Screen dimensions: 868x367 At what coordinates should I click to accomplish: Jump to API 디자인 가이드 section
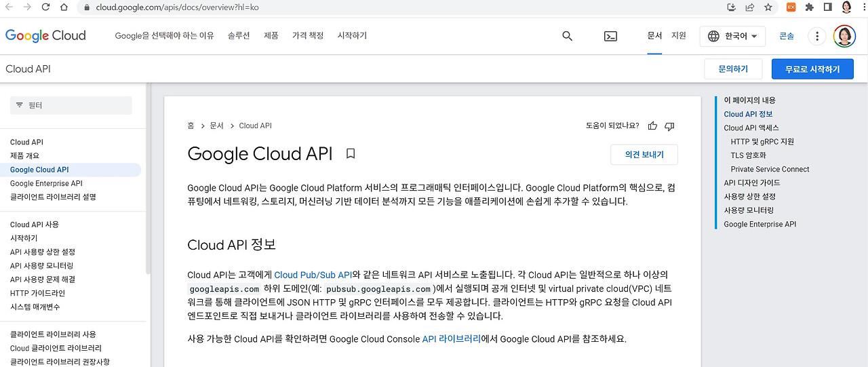tap(752, 182)
